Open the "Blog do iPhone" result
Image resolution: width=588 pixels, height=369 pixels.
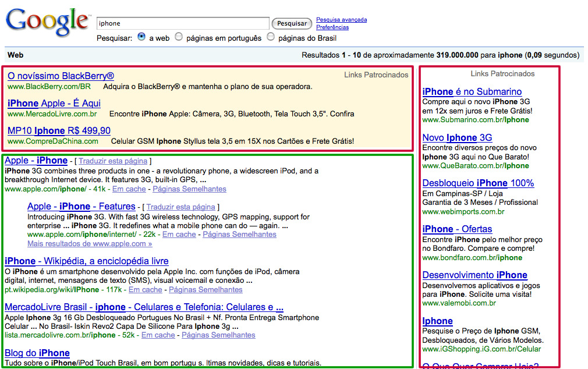pyautogui.click(x=37, y=353)
